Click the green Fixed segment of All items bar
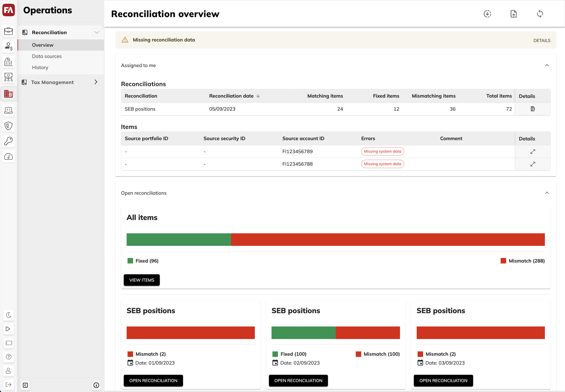 pos(179,240)
